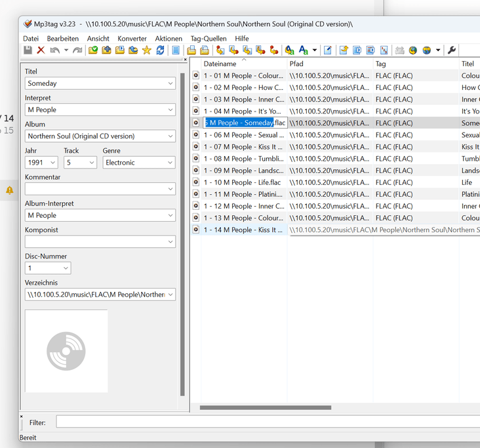Add directory using folder with plus icon
Viewport: 480px width, 448px height.
pyautogui.click(x=106, y=50)
